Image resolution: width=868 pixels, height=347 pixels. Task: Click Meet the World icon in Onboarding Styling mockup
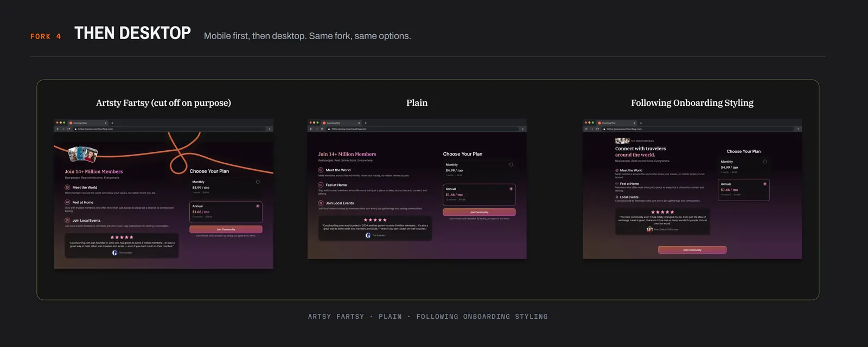[617, 170]
